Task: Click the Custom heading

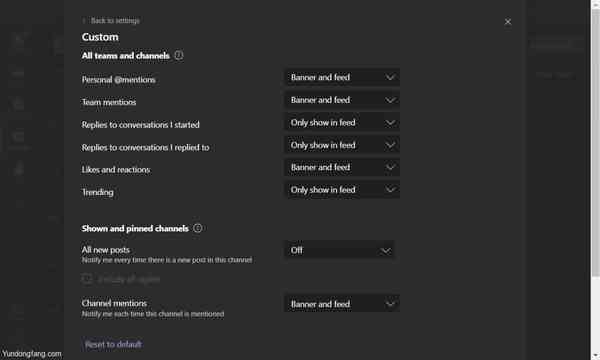Action: pos(100,37)
